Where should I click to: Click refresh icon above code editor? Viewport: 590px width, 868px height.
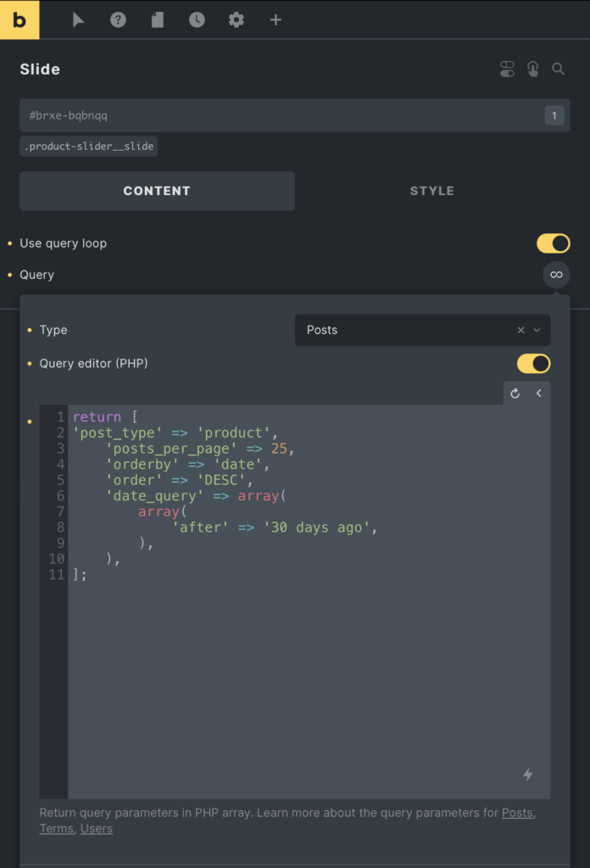[x=515, y=393]
